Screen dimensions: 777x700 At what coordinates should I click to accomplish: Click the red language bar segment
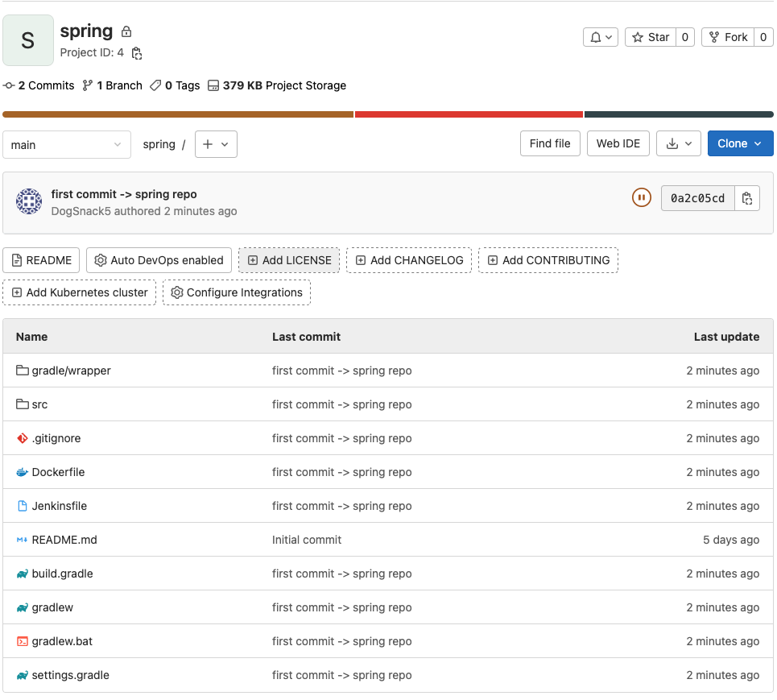point(469,114)
